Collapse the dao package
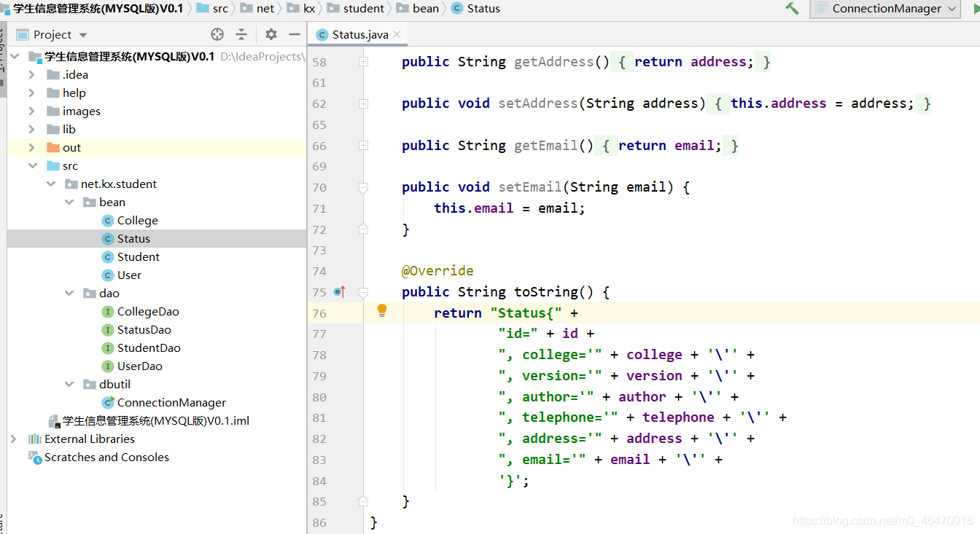 (69, 293)
